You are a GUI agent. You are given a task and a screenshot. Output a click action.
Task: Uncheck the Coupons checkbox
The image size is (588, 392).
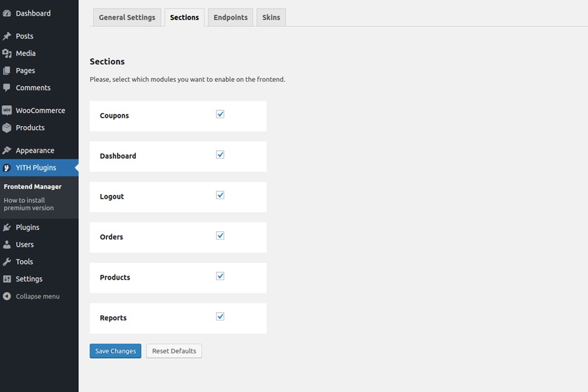click(220, 114)
